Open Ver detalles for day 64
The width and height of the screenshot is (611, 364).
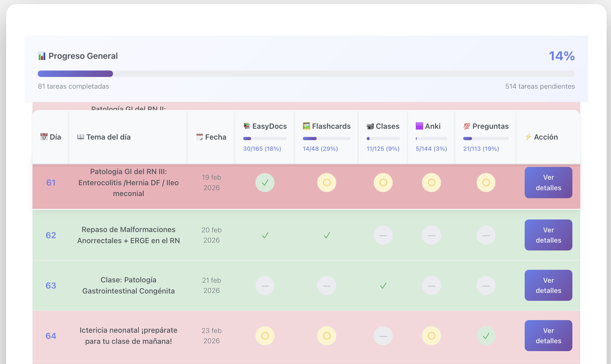tap(548, 336)
